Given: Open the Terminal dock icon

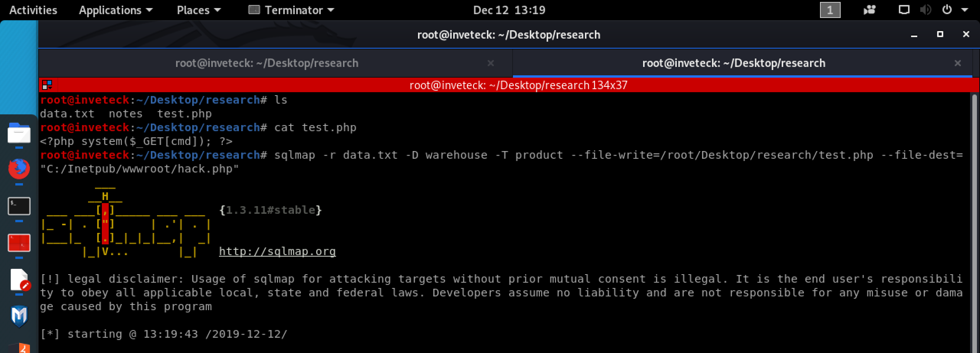Looking at the screenshot, I should (x=19, y=206).
